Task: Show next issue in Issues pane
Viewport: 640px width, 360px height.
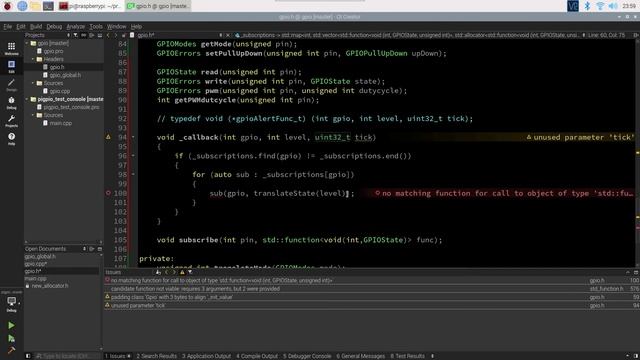Action: (174, 272)
